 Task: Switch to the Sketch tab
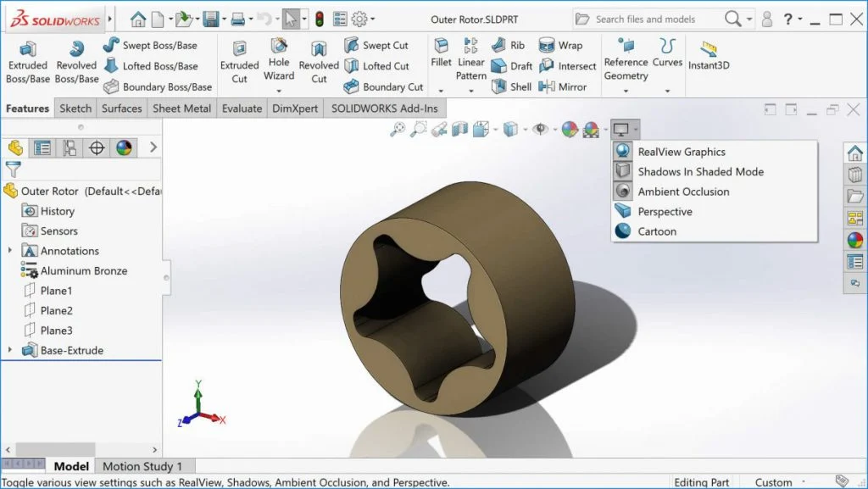coord(75,108)
